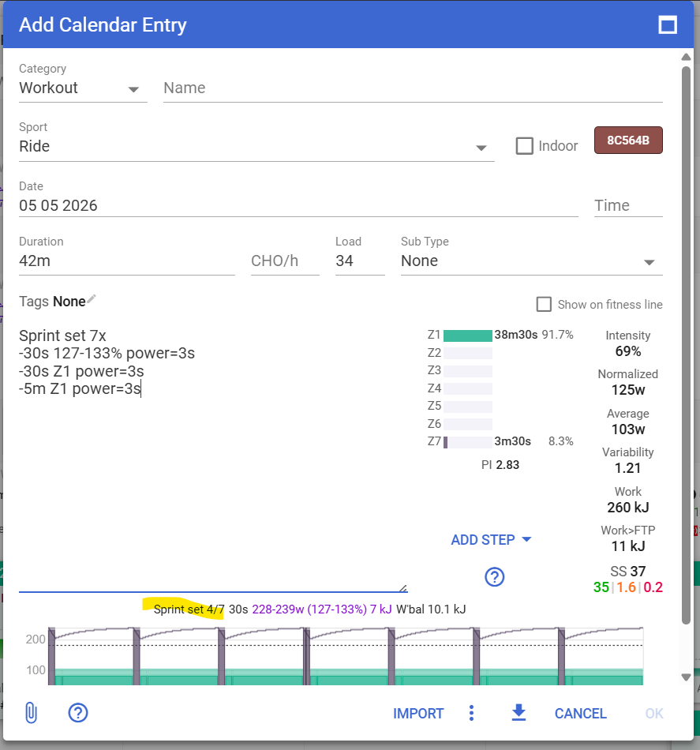Click the first sprint bar in power chart
The height and width of the screenshot is (750, 700).
point(51,656)
